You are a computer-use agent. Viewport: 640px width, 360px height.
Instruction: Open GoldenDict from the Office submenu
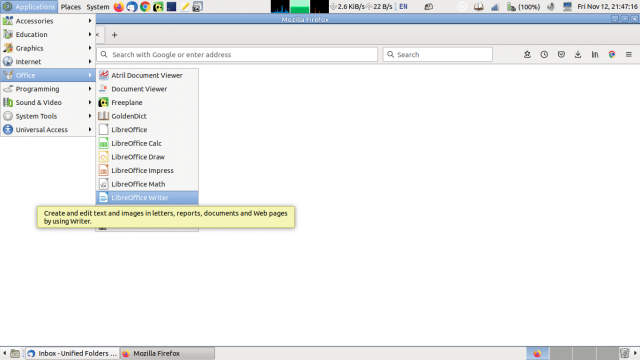(x=147, y=116)
